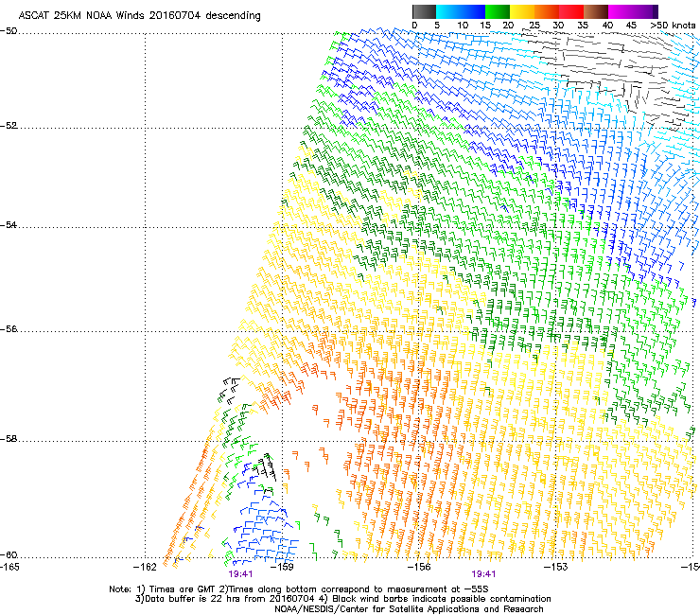Click the '>50 knots' legend label
700x615 pixels.
pos(673,26)
